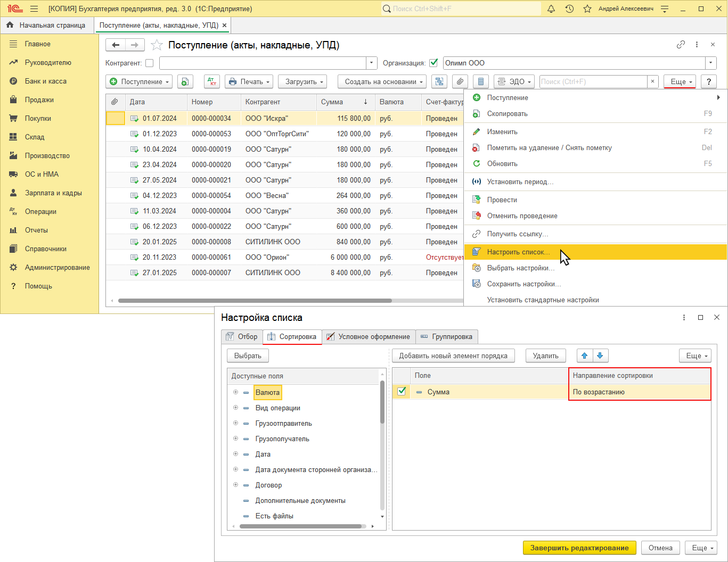Image resolution: width=728 pixels, height=562 pixels.
Task: Choose Настроить список... from the menu
Action: pyautogui.click(x=595, y=252)
